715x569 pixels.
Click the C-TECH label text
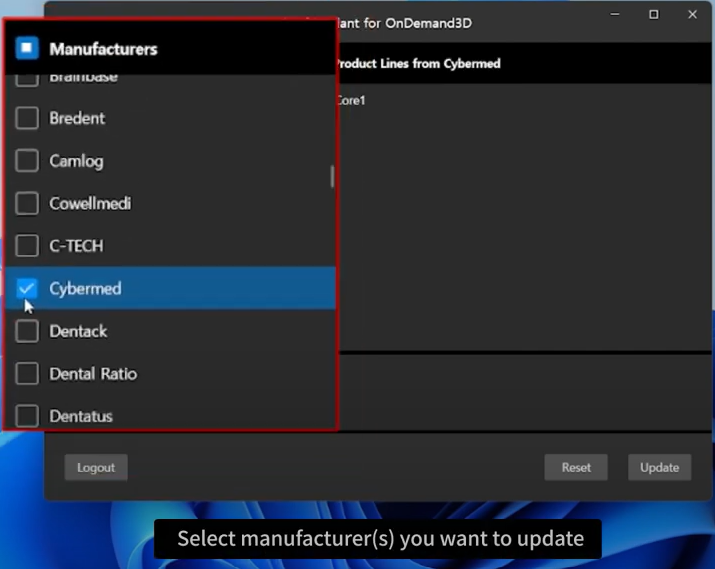(x=76, y=246)
